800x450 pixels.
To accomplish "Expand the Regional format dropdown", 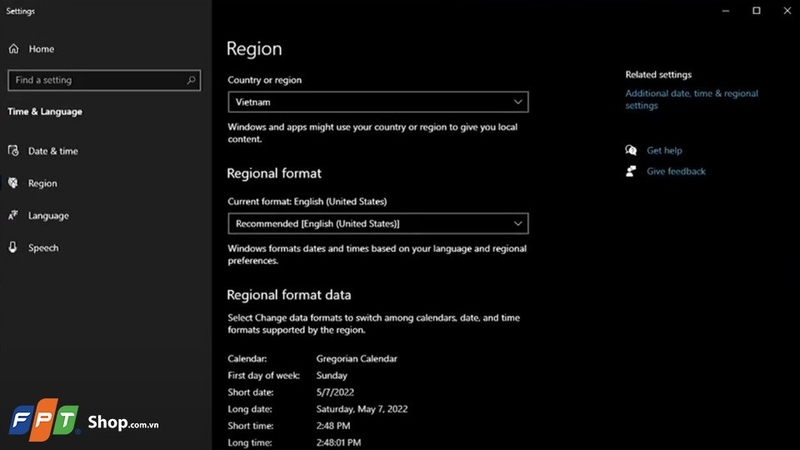I will point(377,223).
